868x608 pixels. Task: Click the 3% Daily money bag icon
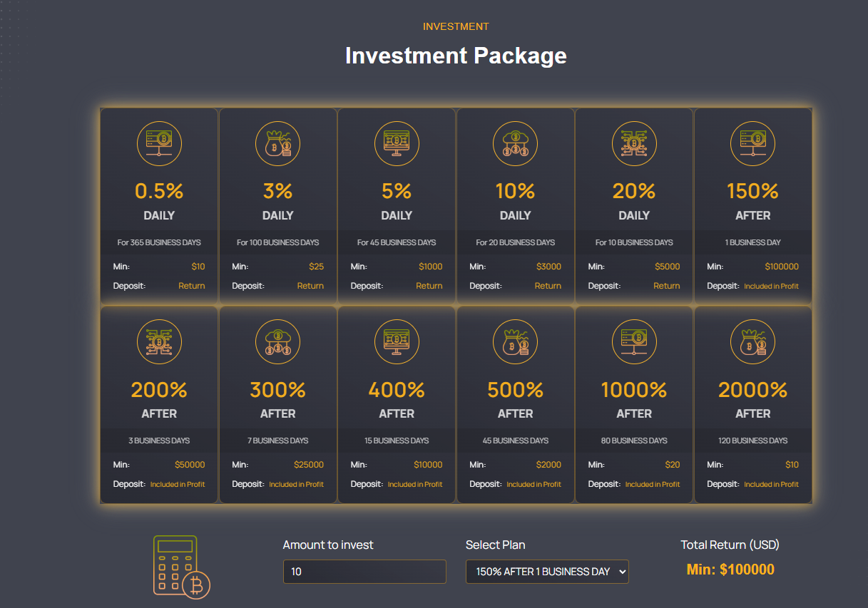[277, 143]
